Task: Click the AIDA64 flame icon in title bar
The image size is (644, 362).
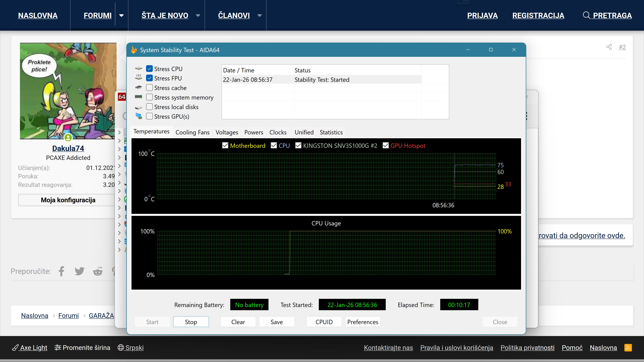Action: 134,50
